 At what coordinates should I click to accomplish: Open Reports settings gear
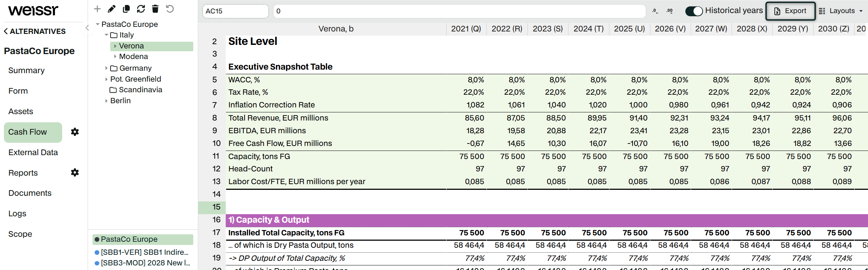click(x=75, y=172)
